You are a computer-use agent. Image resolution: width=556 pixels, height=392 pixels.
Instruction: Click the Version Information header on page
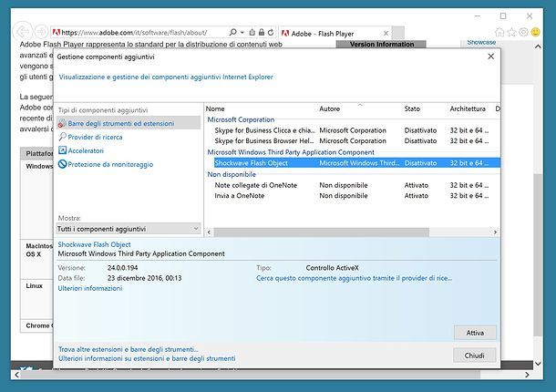382,45
